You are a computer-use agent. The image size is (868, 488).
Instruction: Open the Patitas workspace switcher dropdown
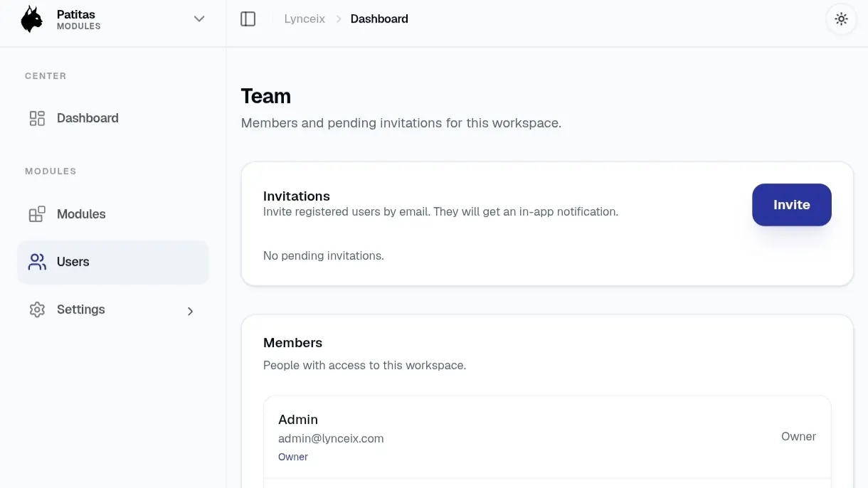pyautogui.click(x=113, y=19)
